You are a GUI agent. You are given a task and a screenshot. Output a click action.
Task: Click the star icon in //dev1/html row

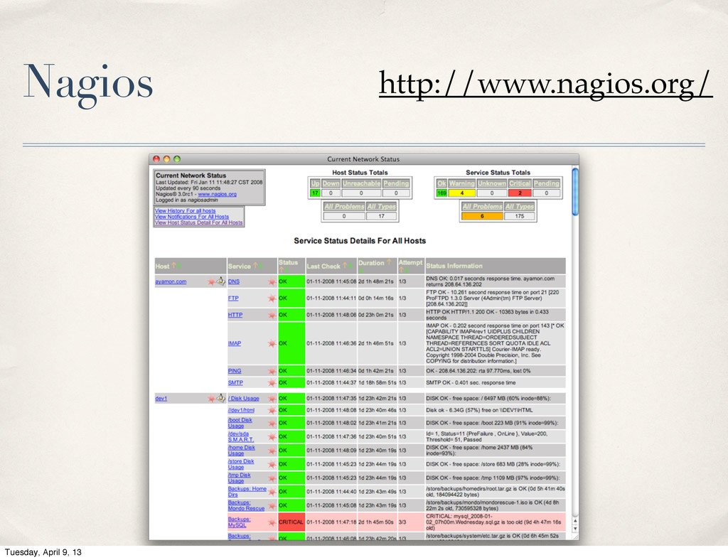272,411
